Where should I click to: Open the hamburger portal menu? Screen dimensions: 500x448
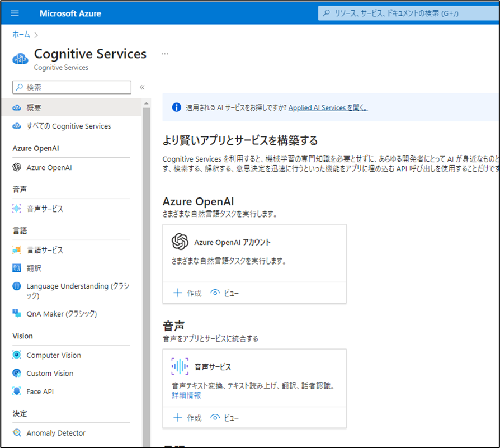(15, 13)
